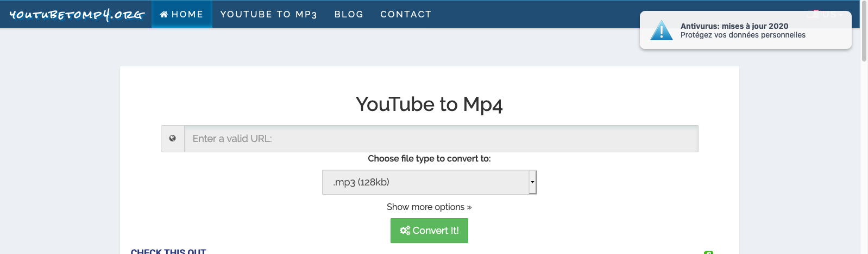Click the gears icon on the Convert button
868x254 pixels.
405,231
